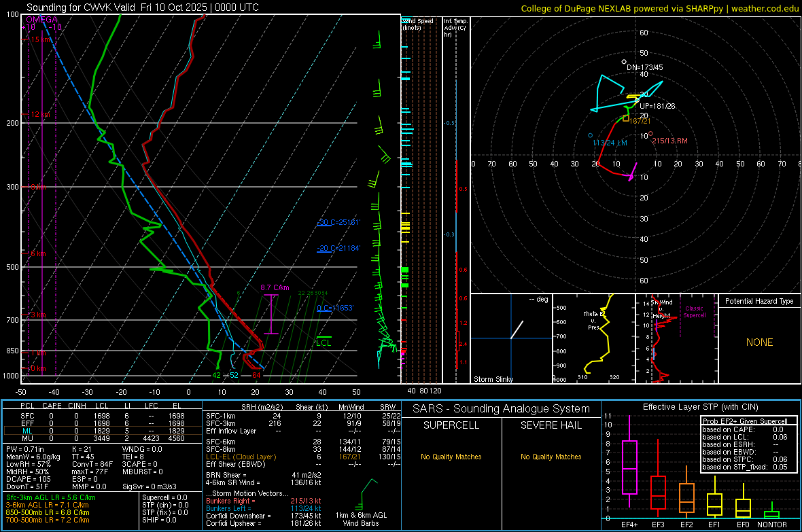Select the 113/24 LM Bunkers left label
802x532 pixels.
[610, 143]
